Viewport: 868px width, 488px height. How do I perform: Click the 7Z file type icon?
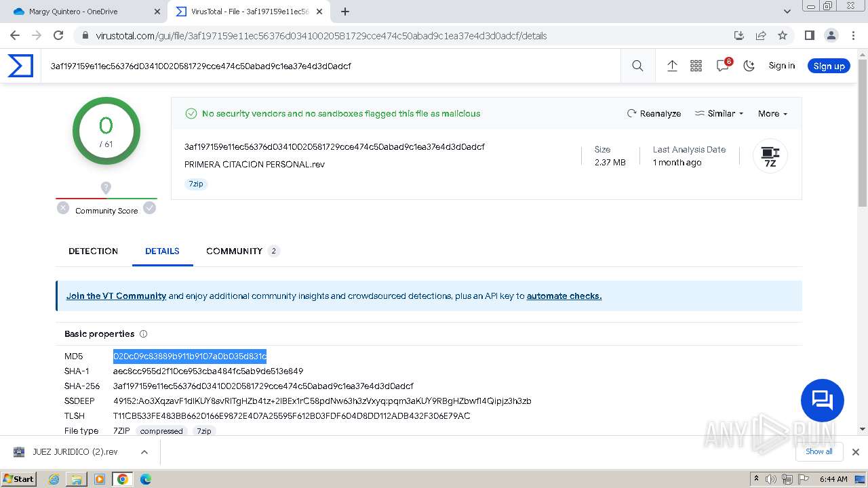(x=770, y=155)
